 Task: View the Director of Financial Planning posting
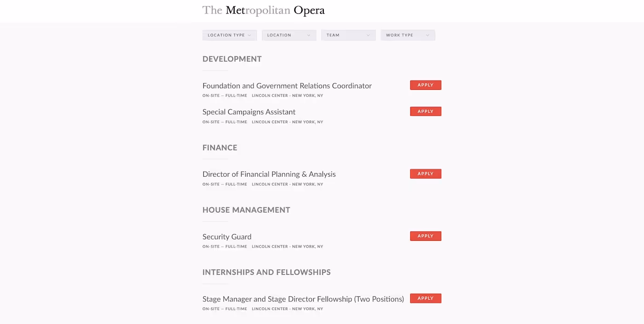click(269, 174)
